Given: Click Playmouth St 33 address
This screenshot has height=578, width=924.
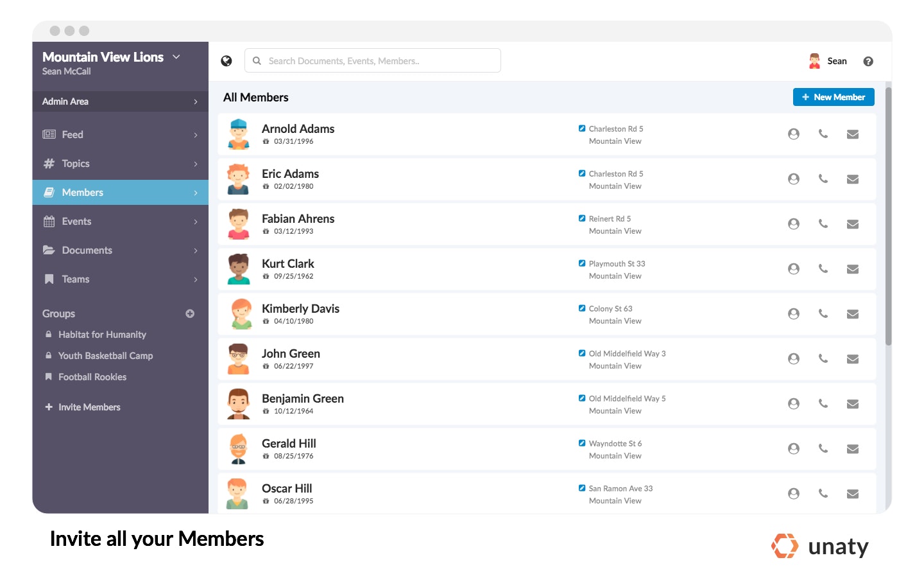Looking at the screenshot, I should click(617, 264).
